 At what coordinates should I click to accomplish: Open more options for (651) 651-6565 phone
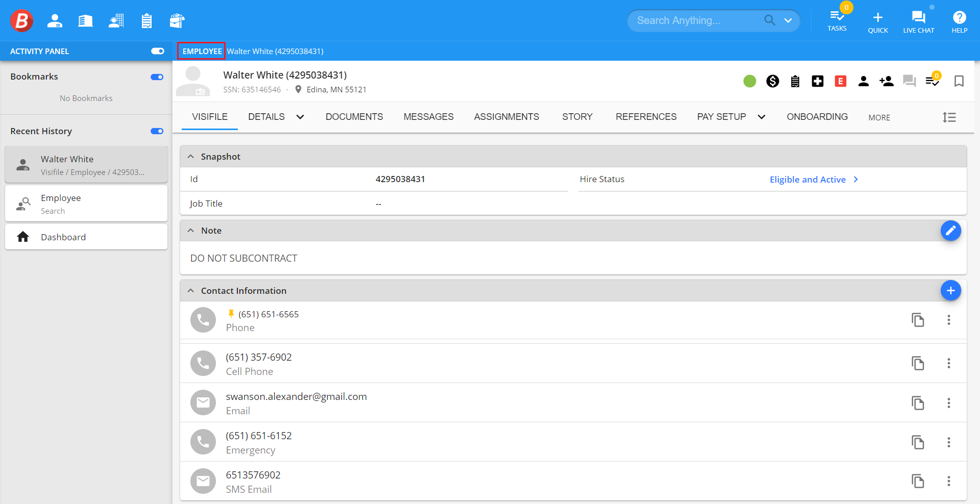pos(949,320)
